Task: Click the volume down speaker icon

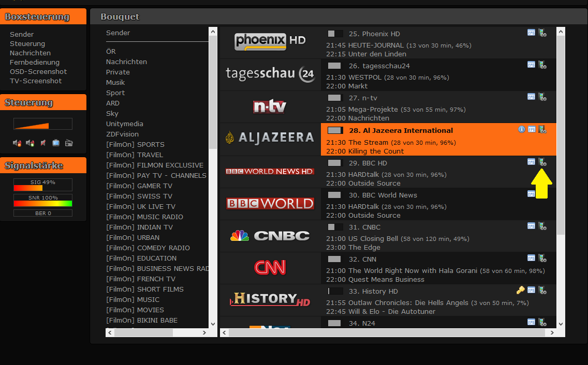Action: (x=17, y=143)
